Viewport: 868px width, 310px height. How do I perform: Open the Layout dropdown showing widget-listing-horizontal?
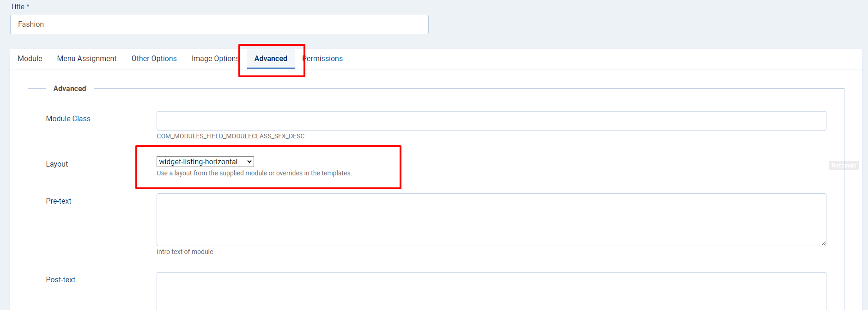click(205, 161)
